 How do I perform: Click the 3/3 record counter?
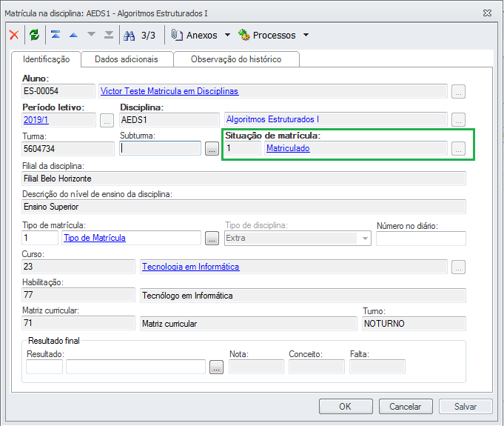point(148,35)
